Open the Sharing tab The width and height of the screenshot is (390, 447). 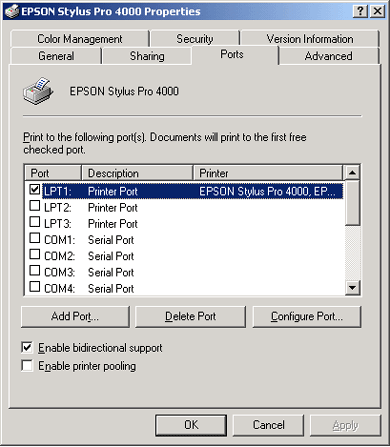point(147,56)
